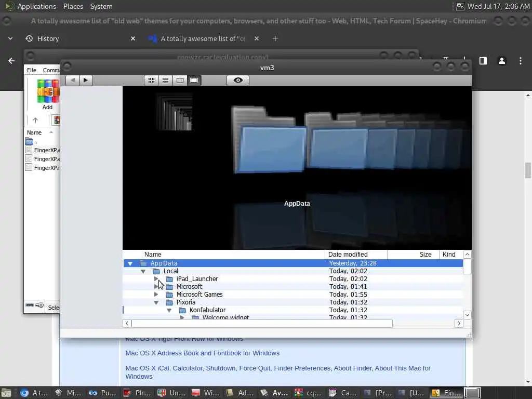Click the workspace switcher in the taskbar
This screenshot has width=532, height=399.
(472, 393)
